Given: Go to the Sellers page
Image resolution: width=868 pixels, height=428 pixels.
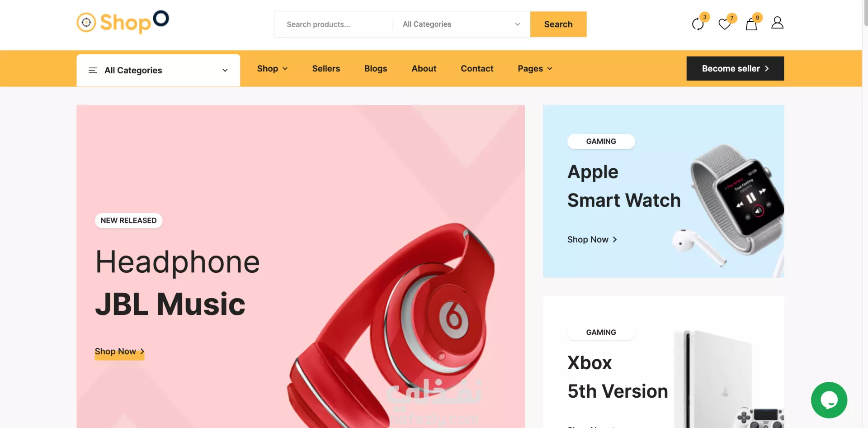Looking at the screenshot, I should pos(326,68).
